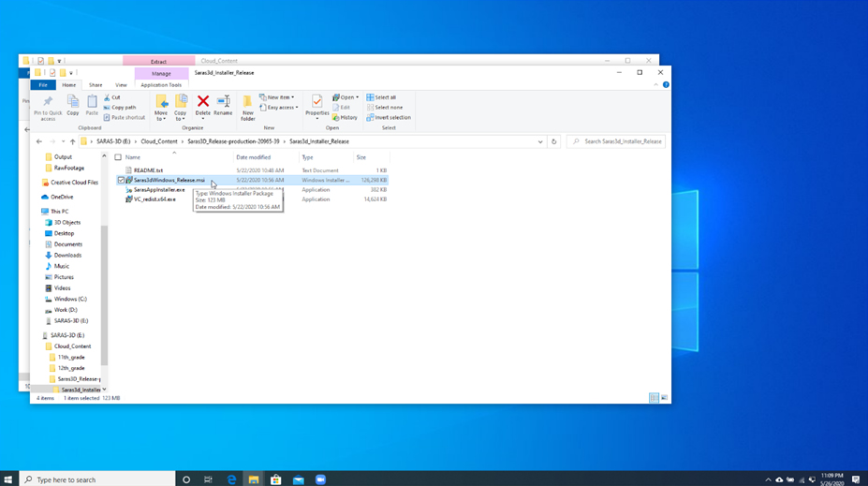Click the Manage contextual tab
The image size is (868, 486).
161,74
